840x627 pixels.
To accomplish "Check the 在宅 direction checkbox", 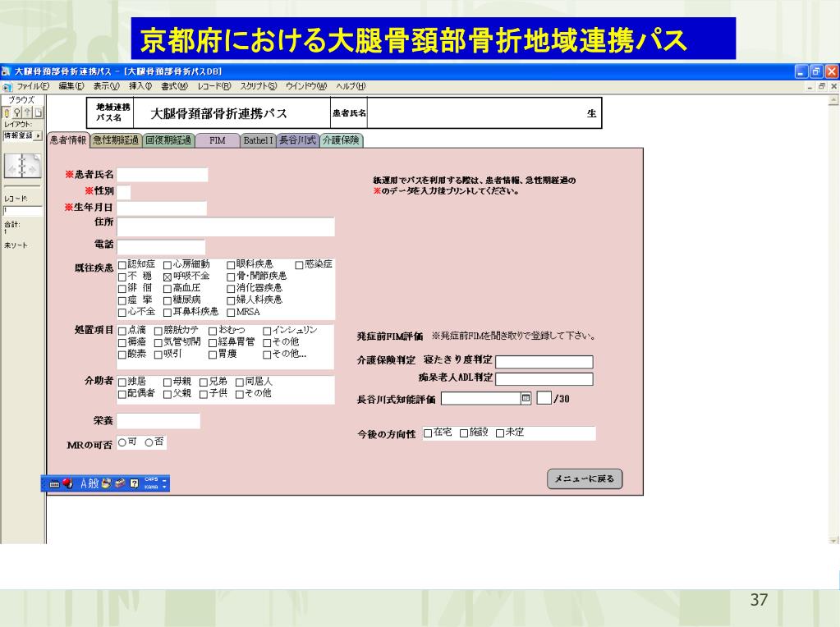I will (428, 433).
